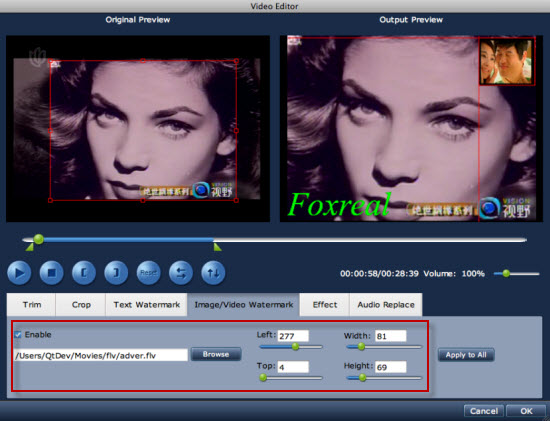Click the Volume slider knob
550x421 pixels.
[x=506, y=273]
